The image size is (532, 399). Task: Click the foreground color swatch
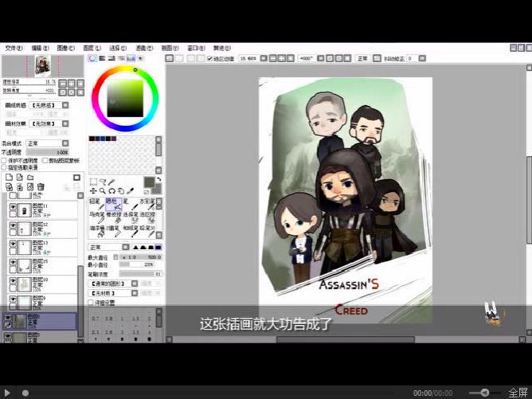149,182
